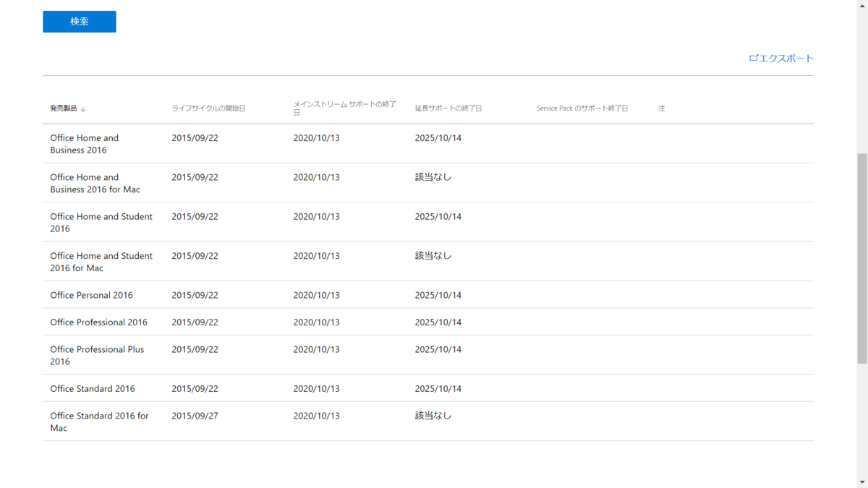Select the メインストリーム サポートの終了日 column header
The width and height of the screenshot is (868, 488).
point(345,108)
